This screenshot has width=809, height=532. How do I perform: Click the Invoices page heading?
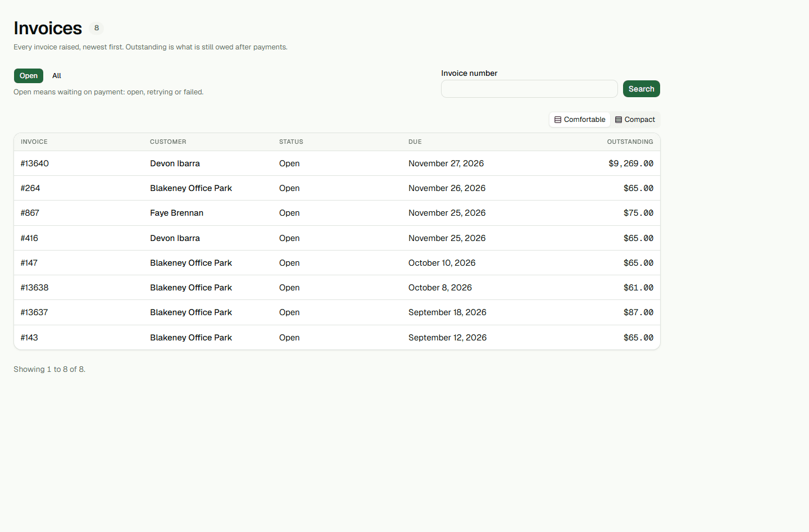point(48,28)
